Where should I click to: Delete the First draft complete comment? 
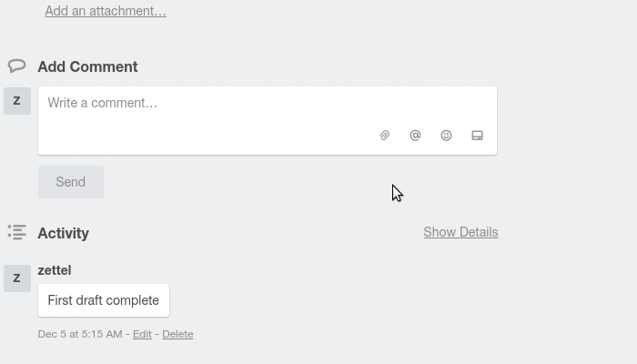pos(177,334)
